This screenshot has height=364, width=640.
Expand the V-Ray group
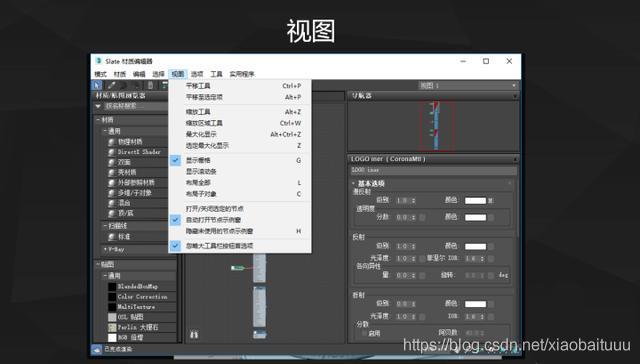tap(105, 249)
